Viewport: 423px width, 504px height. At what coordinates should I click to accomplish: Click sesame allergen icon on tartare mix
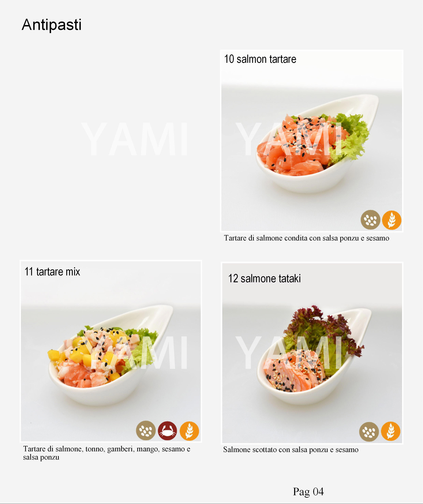[146, 431]
